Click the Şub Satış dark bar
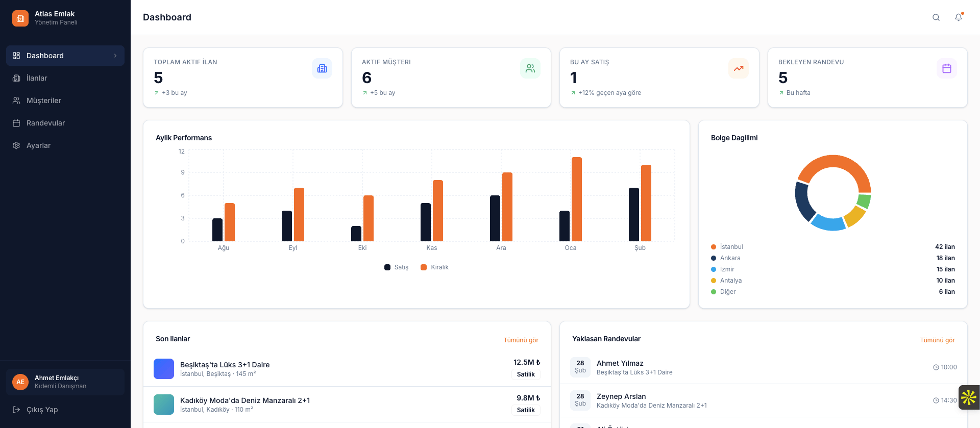Viewport: 980px width, 428px height. tap(634, 214)
